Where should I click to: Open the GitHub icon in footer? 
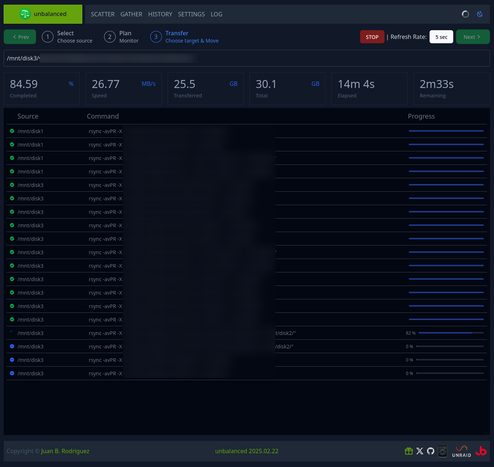coord(431,451)
